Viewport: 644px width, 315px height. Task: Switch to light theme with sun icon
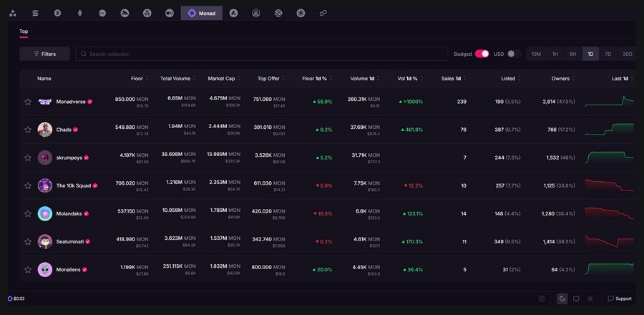tap(590, 299)
